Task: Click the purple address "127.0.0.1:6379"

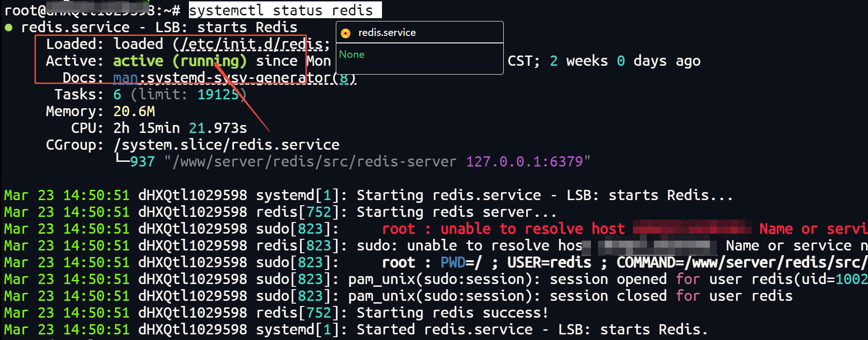Action: [525, 161]
